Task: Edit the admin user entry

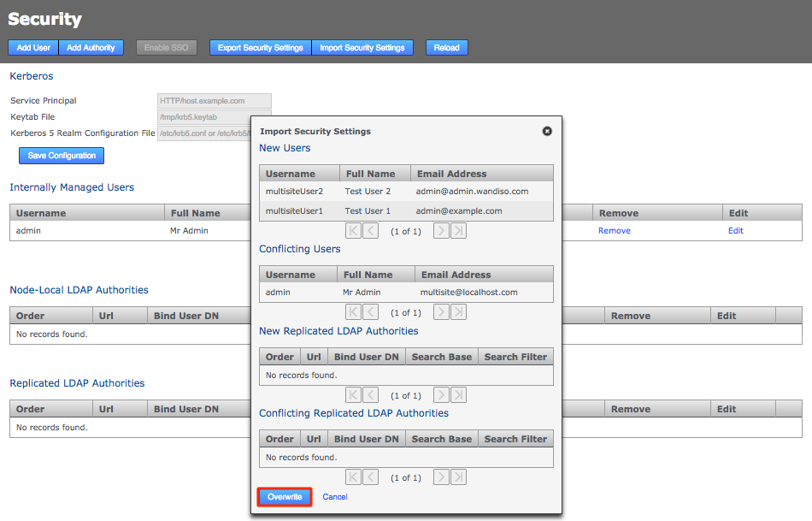Action: [735, 230]
